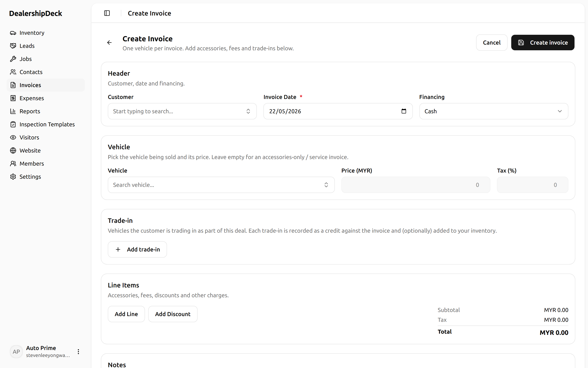Image resolution: width=588 pixels, height=368 pixels.
Task: Open account options three-dot menu
Action: 78,351
